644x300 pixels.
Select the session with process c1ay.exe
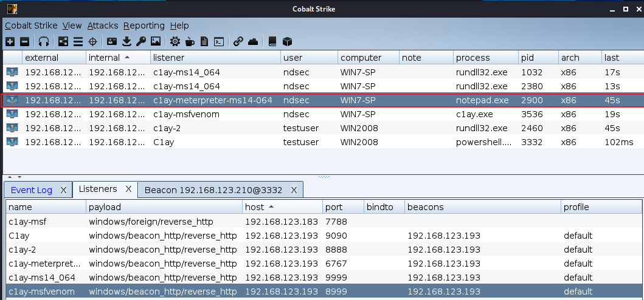[324, 114]
